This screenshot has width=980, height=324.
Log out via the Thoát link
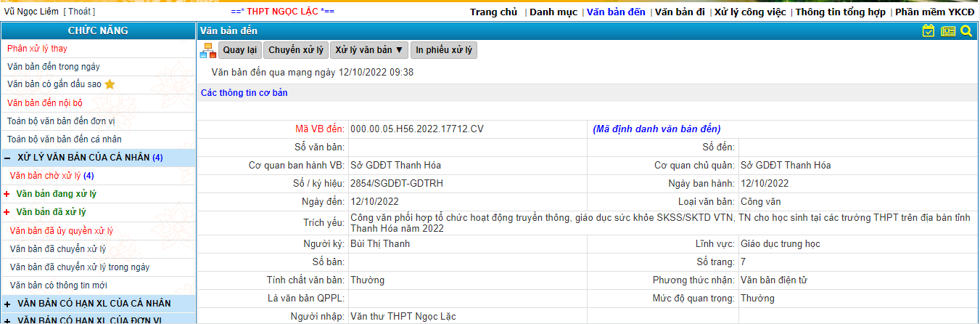point(79,12)
